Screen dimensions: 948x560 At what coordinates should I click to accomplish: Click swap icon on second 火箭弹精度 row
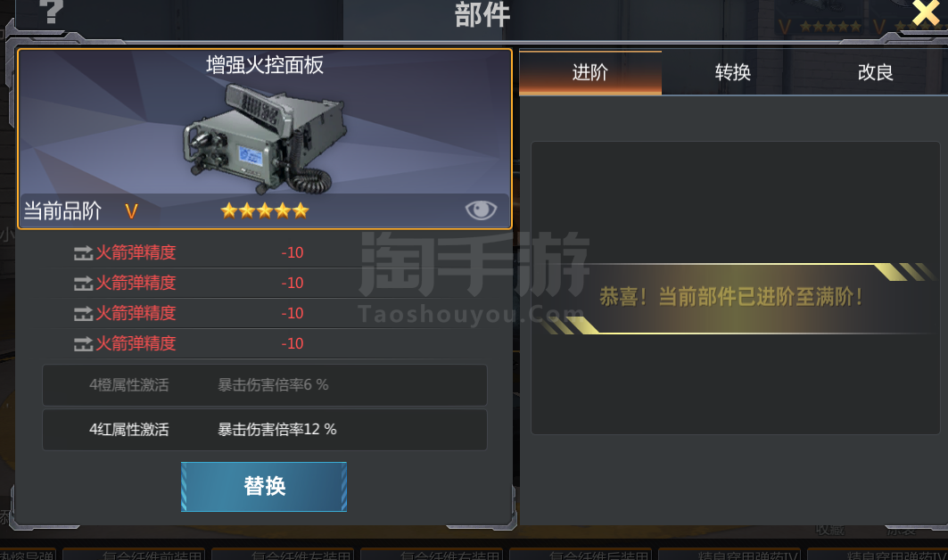pos(83,283)
